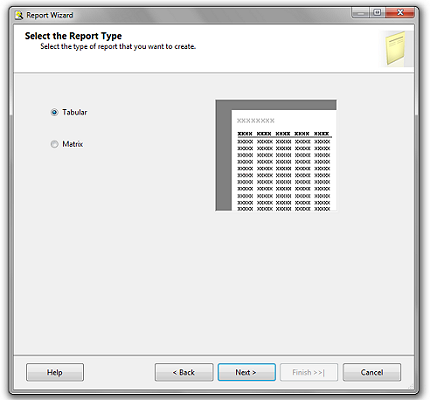Image resolution: width=430 pixels, height=400 pixels.
Task: Click the yellow notepad icon in header
Action: (395, 48)
